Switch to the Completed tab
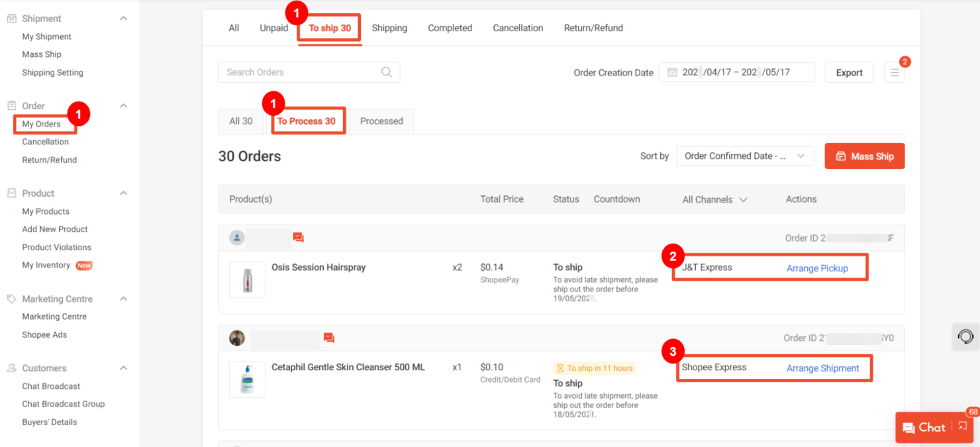Viewport: 980px width, 447px height. [x=450, y=28]
